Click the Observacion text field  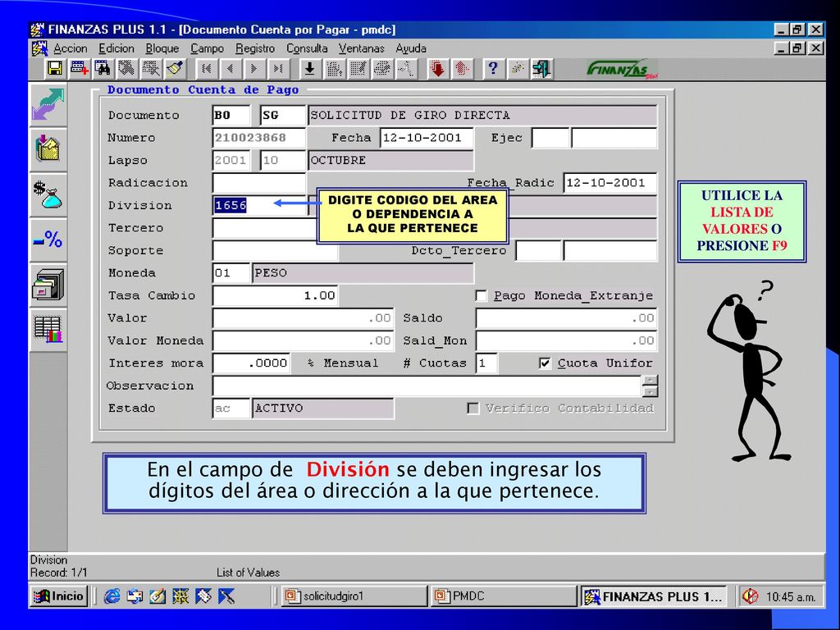click(x=427, y=386)
